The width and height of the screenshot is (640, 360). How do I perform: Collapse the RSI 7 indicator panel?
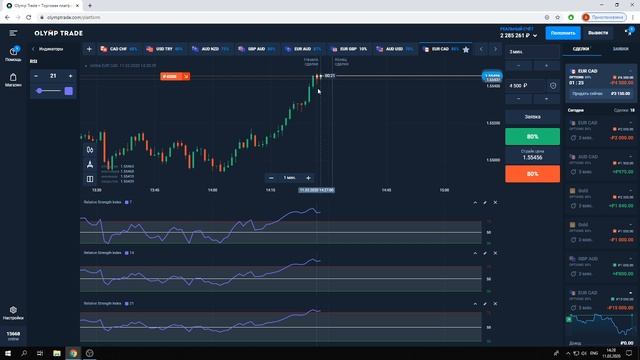pos(475,202)
